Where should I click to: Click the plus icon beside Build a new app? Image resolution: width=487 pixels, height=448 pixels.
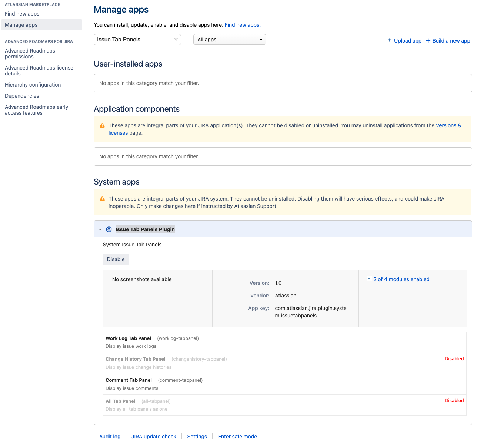coord(428,41)
